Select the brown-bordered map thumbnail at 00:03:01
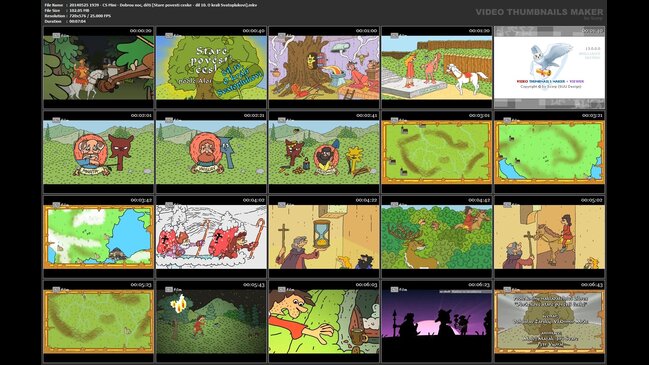Viewport: 649px width, 365px height. coord(437,152)
